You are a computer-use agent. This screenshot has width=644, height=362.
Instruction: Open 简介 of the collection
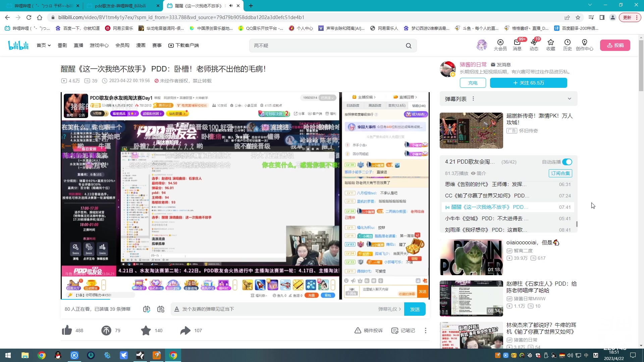[x=479, y=173]
